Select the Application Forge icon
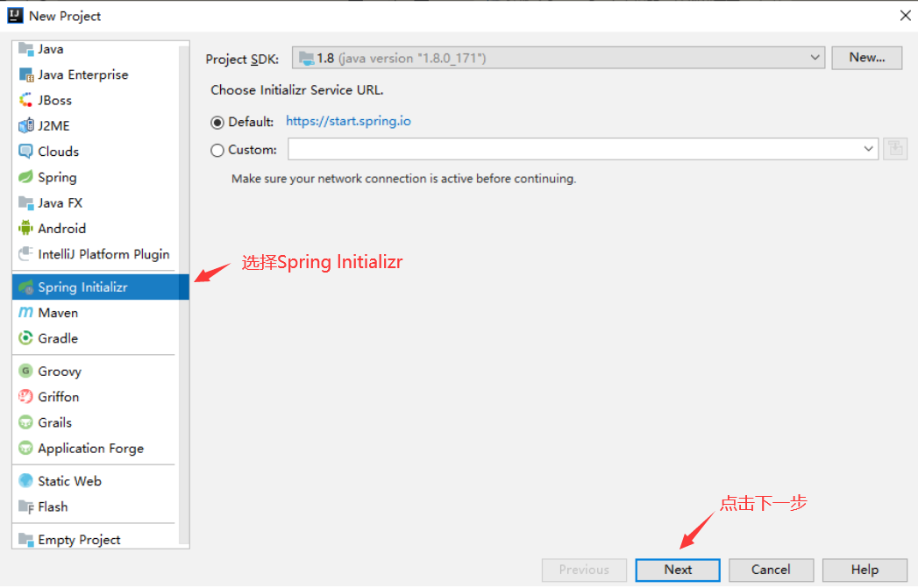 pyautogui.click(x=25, y=448)
